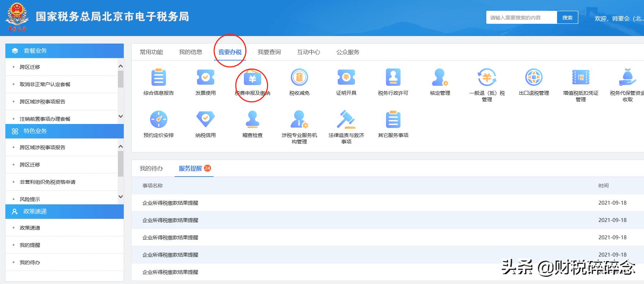Select 我要办税 tab
The height and width of the screenshot is (284, 644).
click(230, 52)
